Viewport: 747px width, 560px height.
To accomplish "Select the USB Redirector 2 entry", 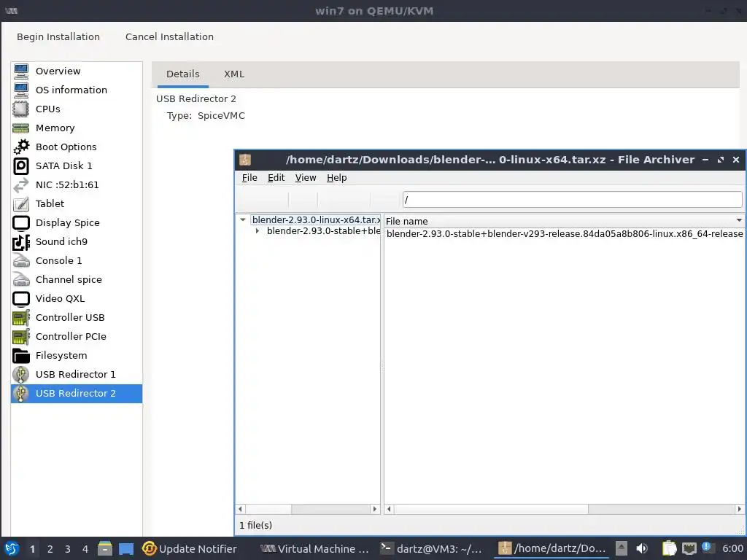I will pos(76,393).
